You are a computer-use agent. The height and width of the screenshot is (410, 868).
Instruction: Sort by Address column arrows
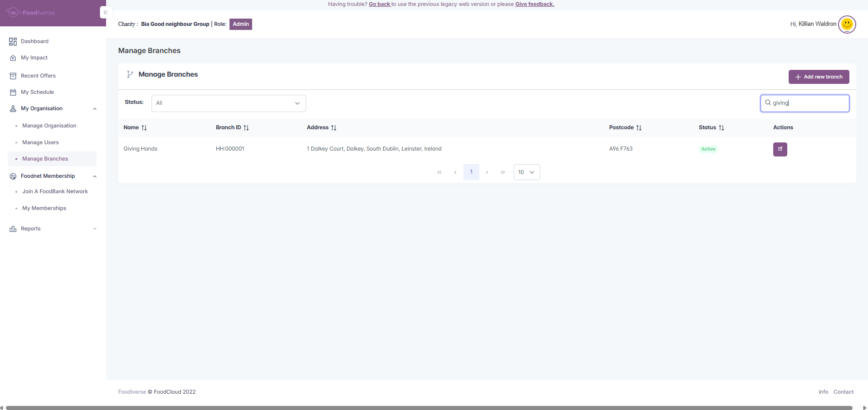[334, 128]
